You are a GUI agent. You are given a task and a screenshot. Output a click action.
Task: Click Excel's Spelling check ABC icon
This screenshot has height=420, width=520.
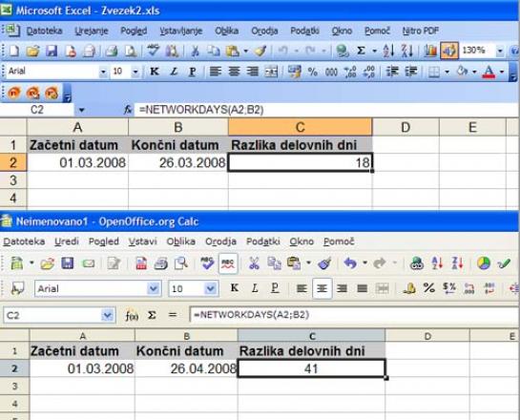pyautogui.click(x=153, y=51)
